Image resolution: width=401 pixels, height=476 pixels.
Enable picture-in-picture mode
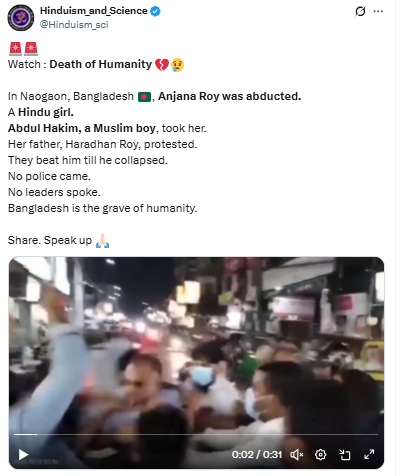[345, 455]
